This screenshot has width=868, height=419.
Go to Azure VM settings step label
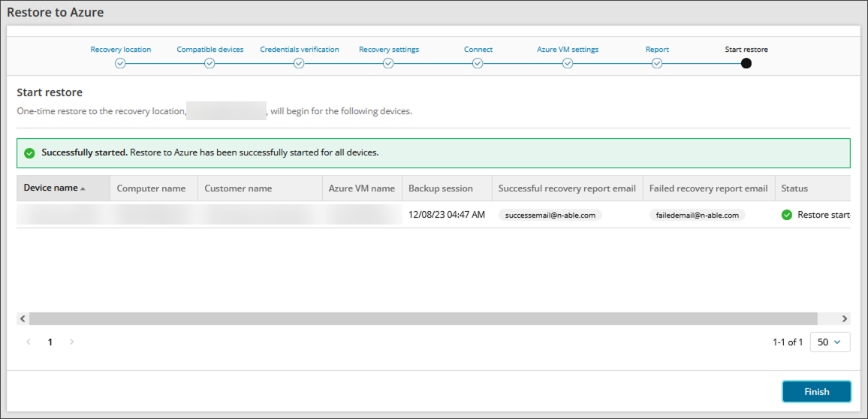coord(568,50)
